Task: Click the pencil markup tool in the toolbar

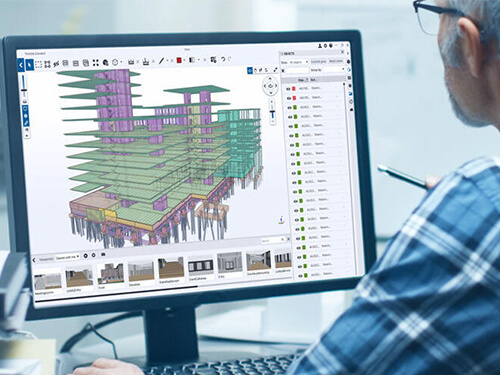Action: click(x=161, y=61)
